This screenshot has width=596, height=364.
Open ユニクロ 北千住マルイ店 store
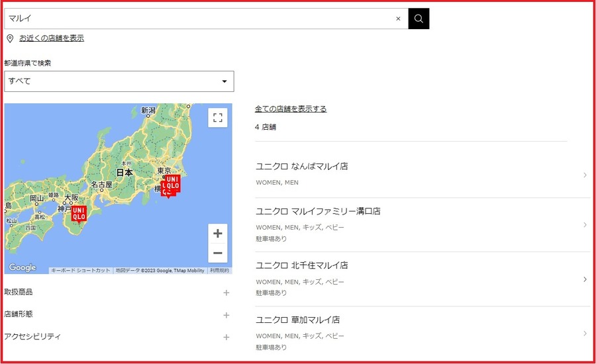tap(302, 265)
